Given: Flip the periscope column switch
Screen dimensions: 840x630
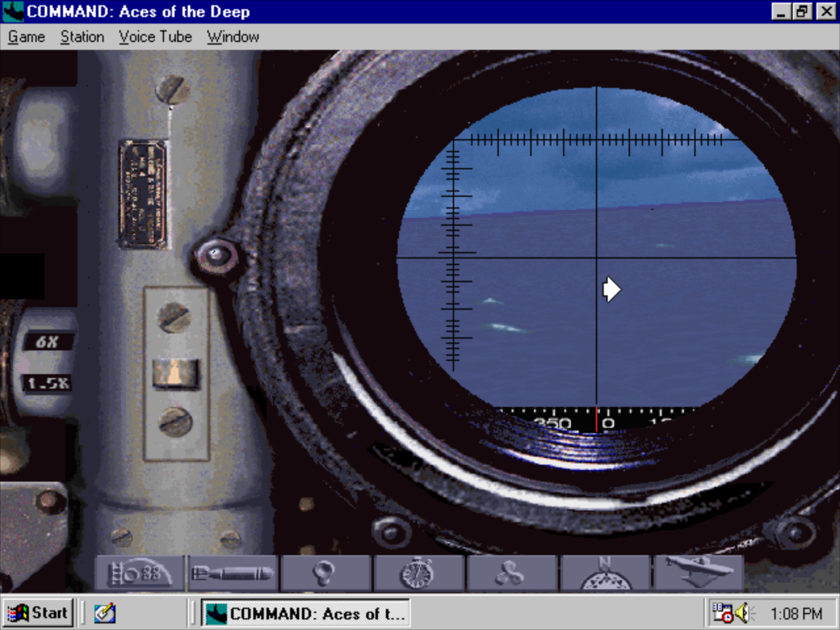Looking at the screenshot, I should point(175,373).
